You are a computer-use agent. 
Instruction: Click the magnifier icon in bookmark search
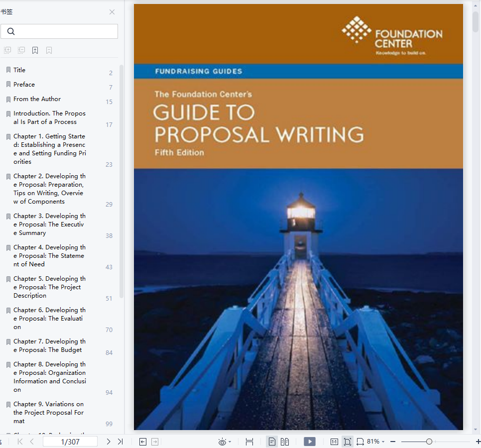tap(11, 31)
